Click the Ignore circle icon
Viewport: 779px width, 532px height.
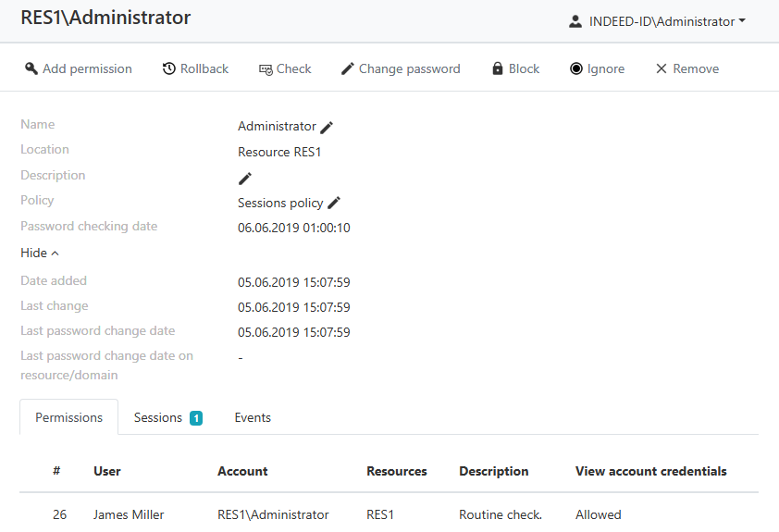576,68
